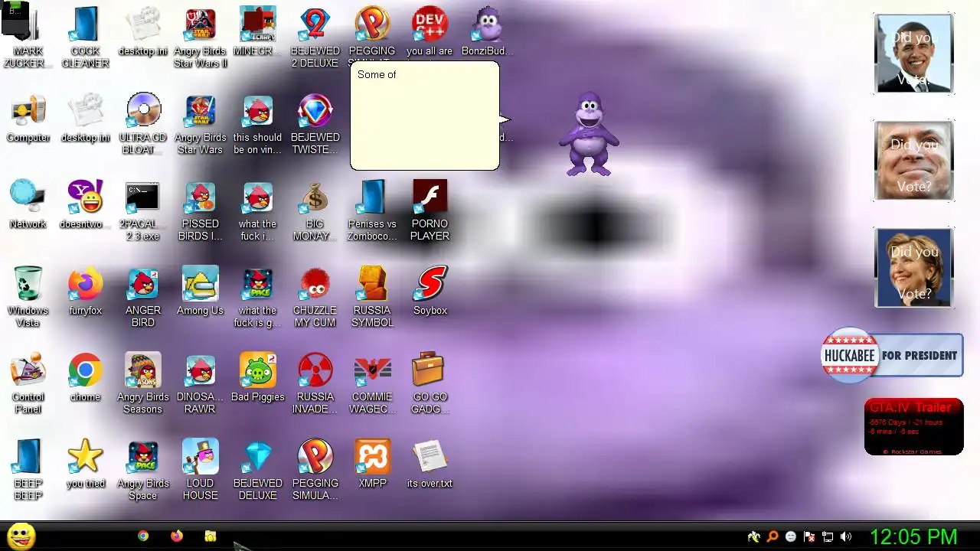Launch BEJEWED DELUXE diamond shortcut
Viewport: 980px width, 551px height.
click(x=257, y=470)
